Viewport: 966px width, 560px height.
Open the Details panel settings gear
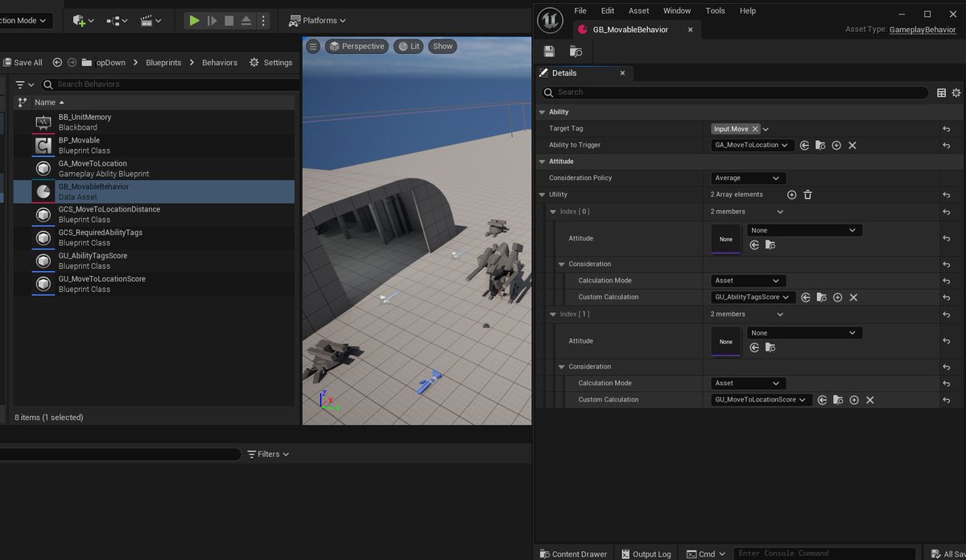pos(956,93)
